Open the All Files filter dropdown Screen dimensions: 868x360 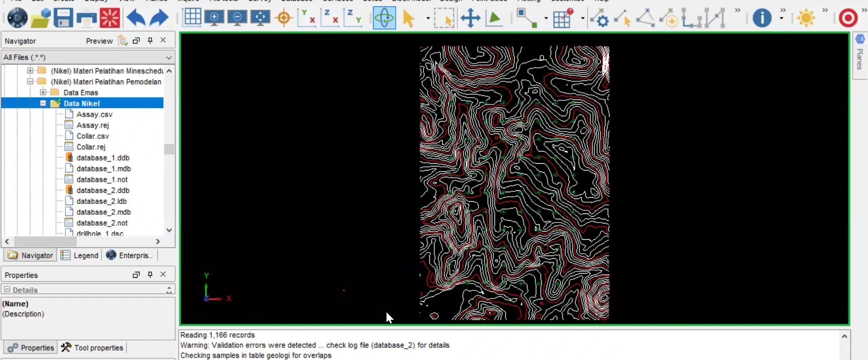(x=88, y=57)
